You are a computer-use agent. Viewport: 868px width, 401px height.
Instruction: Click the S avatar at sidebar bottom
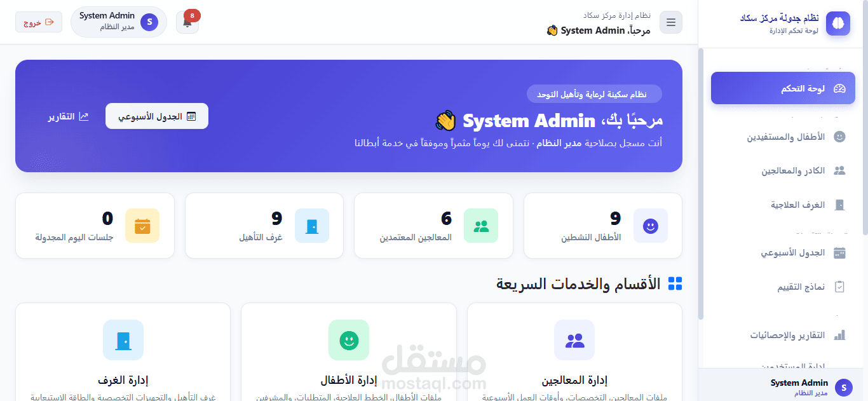[x=843, y=387]
